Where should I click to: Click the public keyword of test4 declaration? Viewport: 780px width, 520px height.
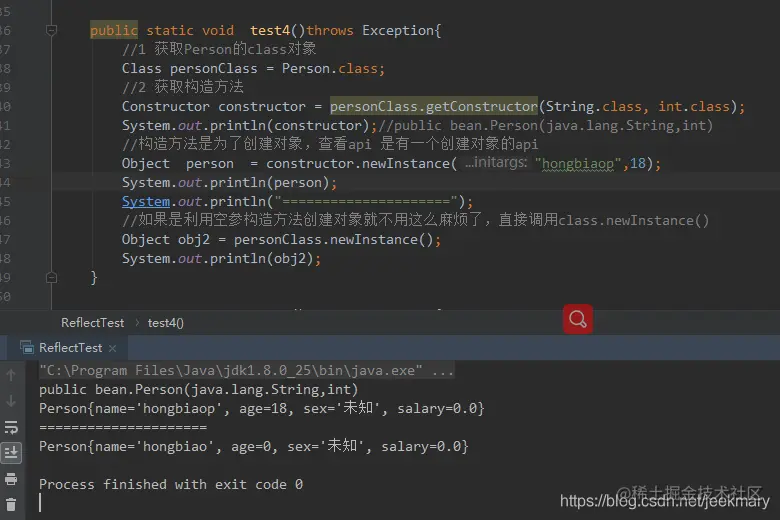(114, 30)
